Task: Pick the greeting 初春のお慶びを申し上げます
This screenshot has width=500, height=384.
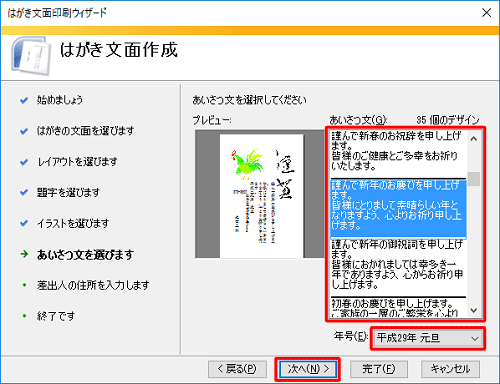Action: [x=398, y=308]
